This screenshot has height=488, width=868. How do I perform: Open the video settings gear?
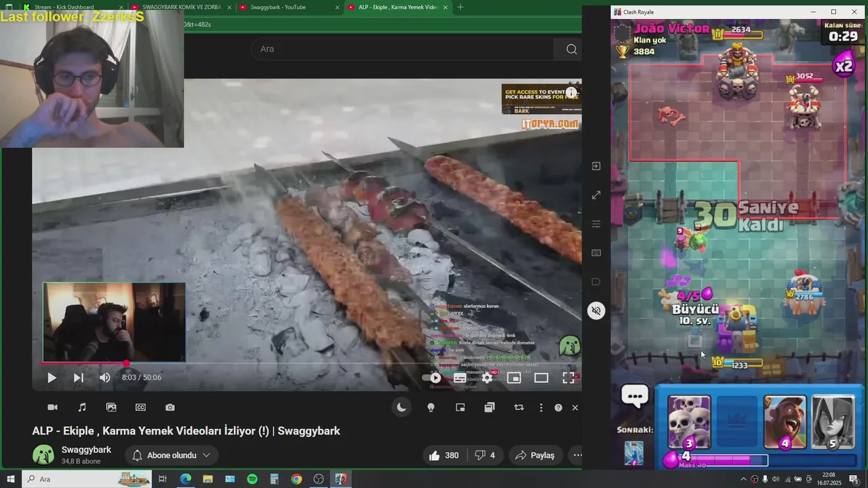487,378
